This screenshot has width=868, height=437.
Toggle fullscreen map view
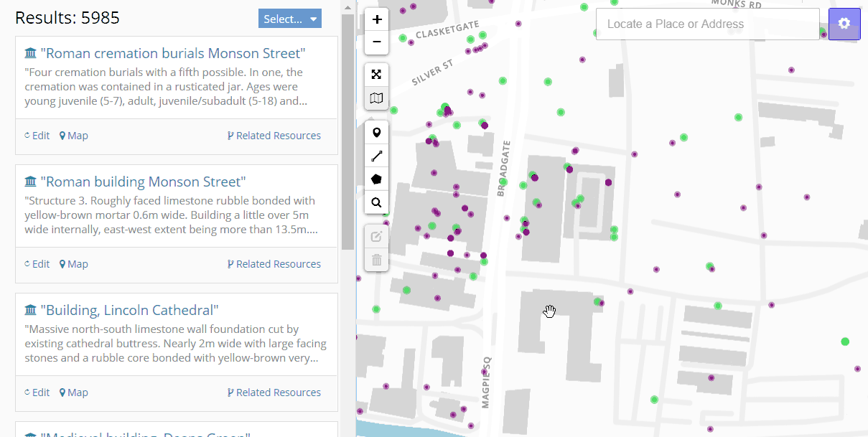click(377, 75)
